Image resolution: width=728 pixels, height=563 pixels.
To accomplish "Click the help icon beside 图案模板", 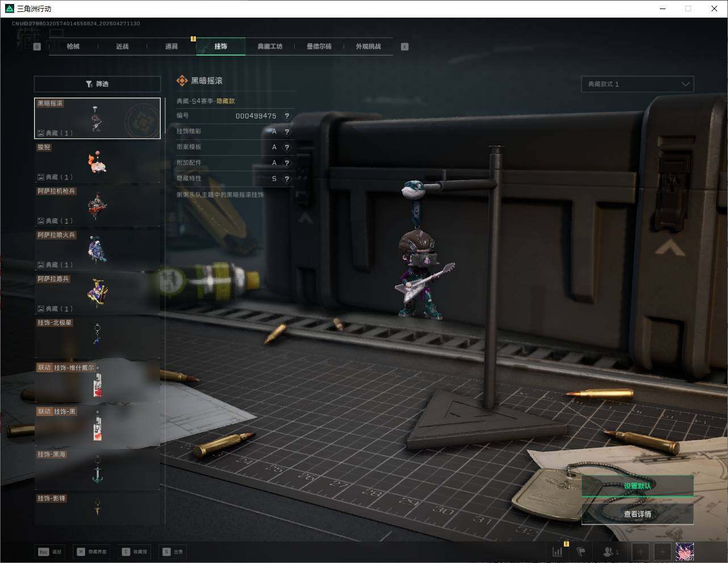I will 287,147.
